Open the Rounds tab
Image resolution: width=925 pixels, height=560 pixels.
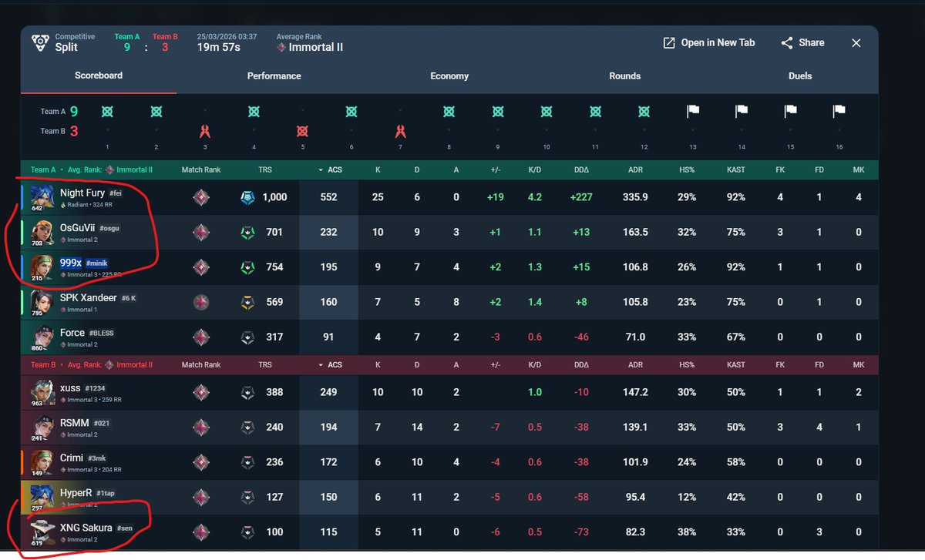pos(624,76)
